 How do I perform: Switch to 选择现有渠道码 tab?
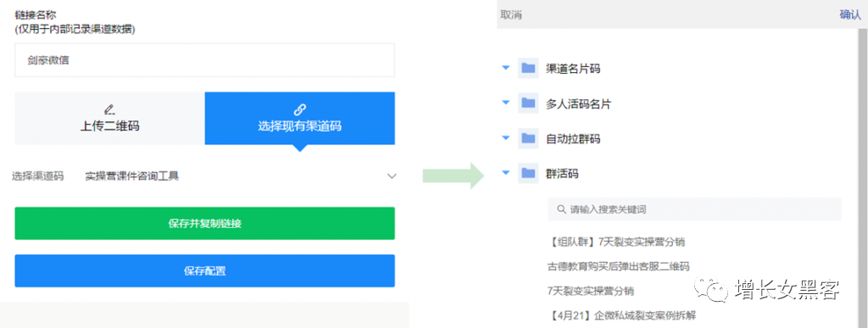(x=299, y=119)
